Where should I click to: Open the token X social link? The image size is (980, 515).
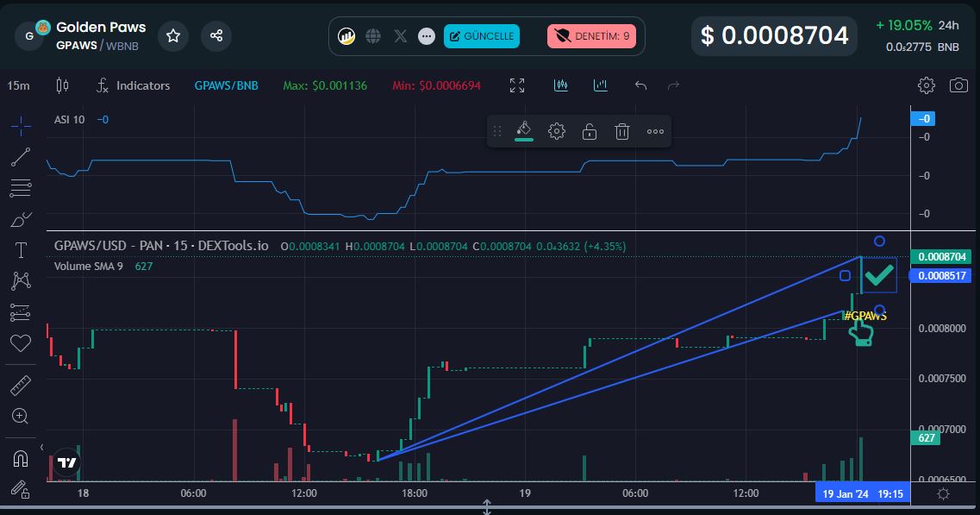point(401,36)
